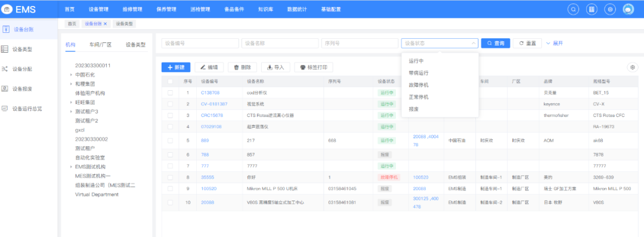Open 巡检管理 in top navigation
Screen dimensions: 644x237
(200, 9)
